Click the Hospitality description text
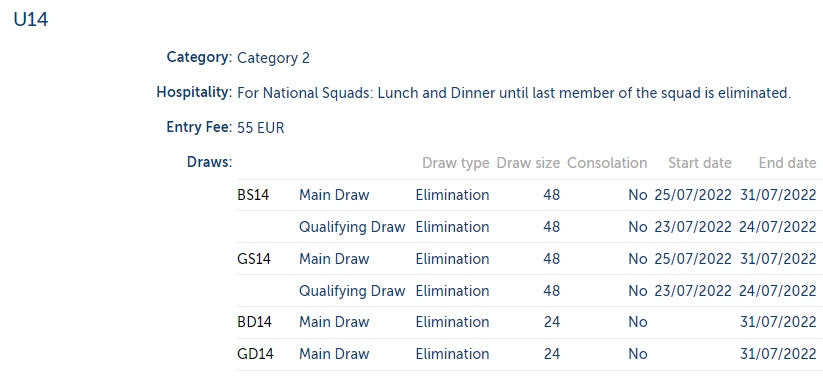The image size is (823, 376). coord(514,93)
